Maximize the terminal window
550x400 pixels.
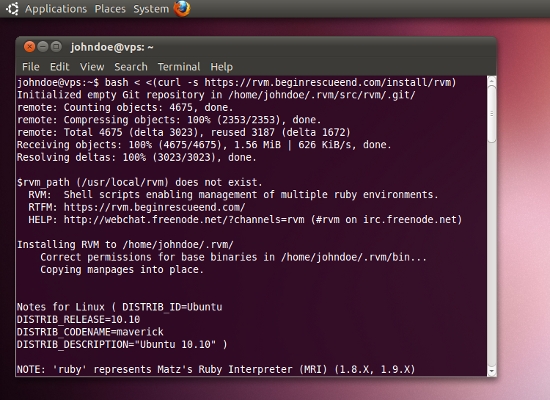click(x=56, y=46)
